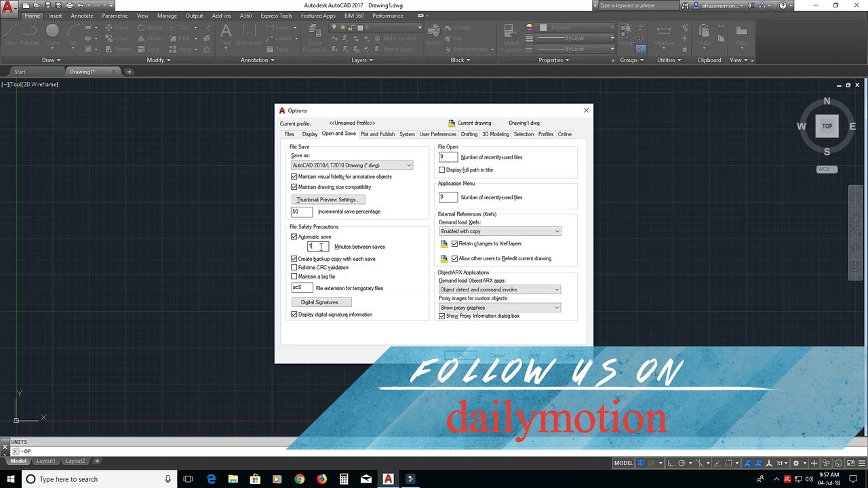Viewport: 868px width, 488px height.
Task: Click the Object Color wheel in Properties
Action: 530,28
